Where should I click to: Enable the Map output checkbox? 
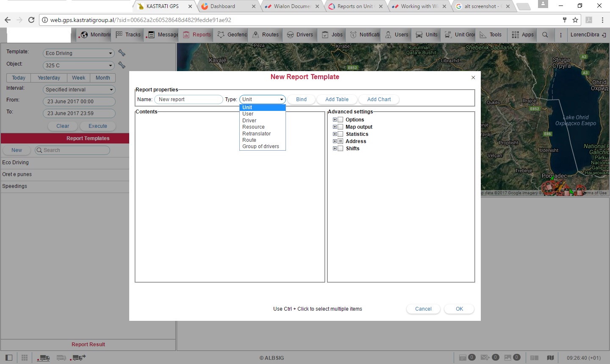tap(340, 127)
